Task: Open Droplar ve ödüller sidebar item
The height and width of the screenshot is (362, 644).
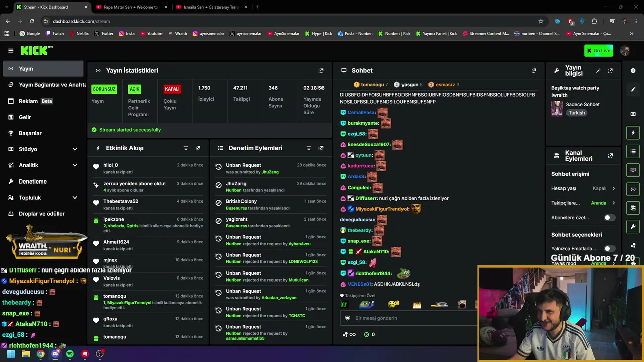Action: pyautogui.click(x=43, y=214)
